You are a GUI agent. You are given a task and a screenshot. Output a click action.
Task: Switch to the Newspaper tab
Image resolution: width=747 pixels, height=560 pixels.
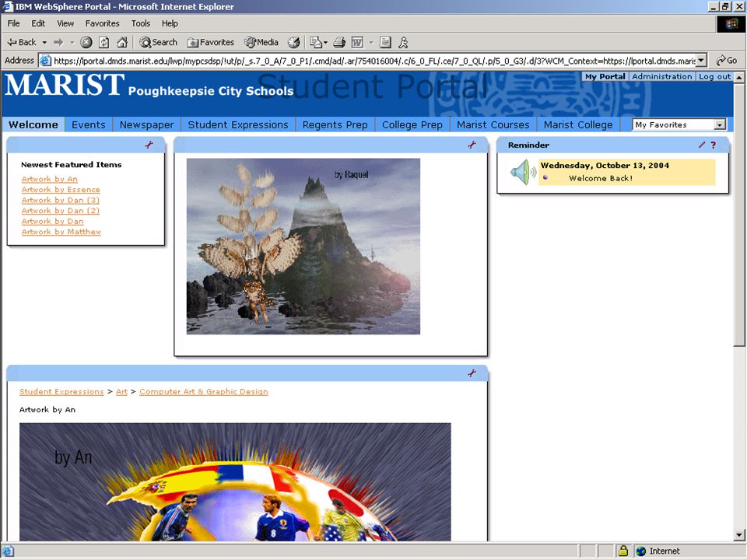tap(147, 124)
